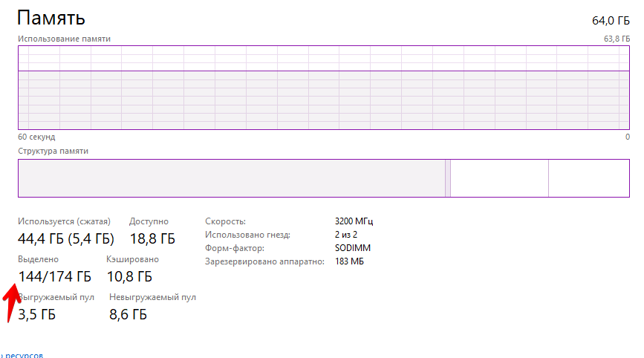Image resolution: width=644 pixels, height=358 pixels.
Task: Click the 44,4 ГБ (5,4 ГБ) in-use value
Action: click(66, 238)
